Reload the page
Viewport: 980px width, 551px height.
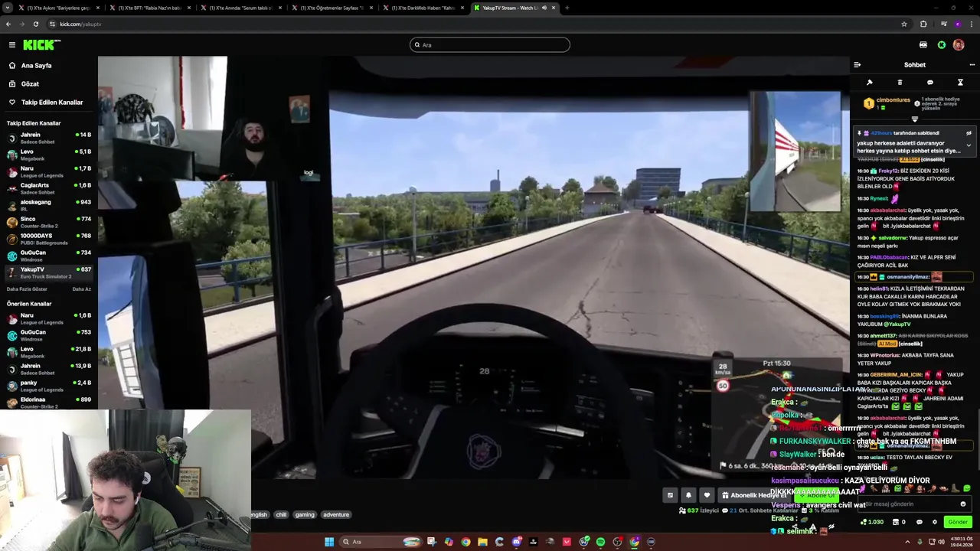[x=35, y=24]
